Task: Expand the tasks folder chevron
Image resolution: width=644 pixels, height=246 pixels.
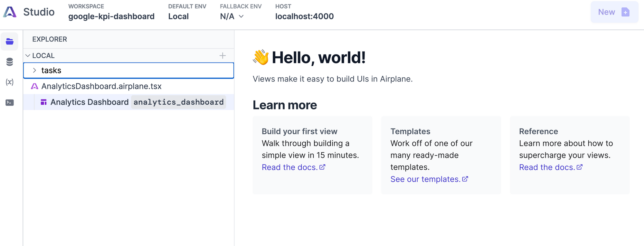Action: (34, 70)
